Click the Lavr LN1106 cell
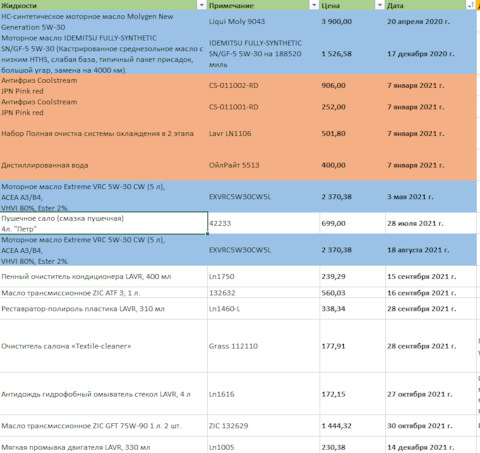This screenshot has height=453, width=480. click(x=263, y=133)
